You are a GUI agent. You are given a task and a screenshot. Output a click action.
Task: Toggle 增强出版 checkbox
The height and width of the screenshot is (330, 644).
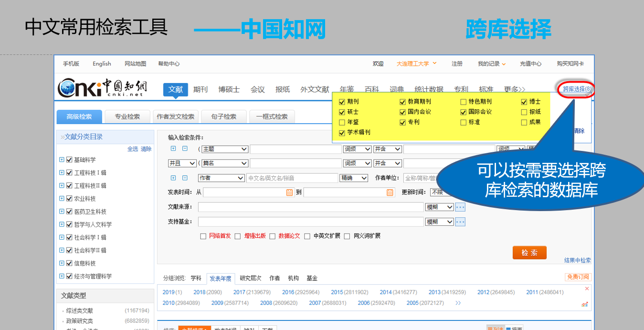pos(238,236)
